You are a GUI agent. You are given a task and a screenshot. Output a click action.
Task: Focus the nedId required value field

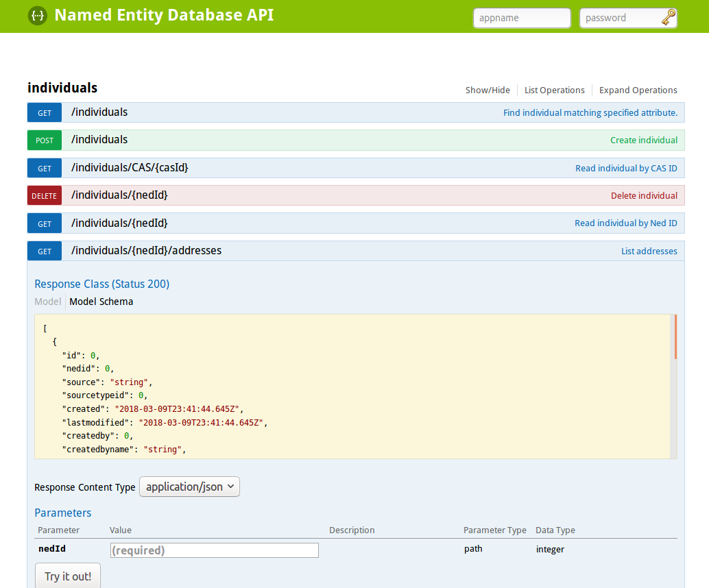point(215,550)
